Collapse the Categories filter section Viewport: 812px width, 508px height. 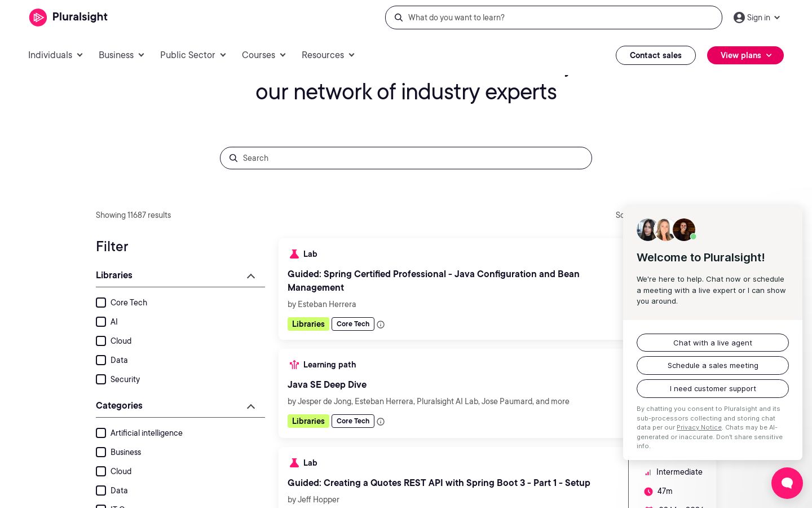click(251, 406)
